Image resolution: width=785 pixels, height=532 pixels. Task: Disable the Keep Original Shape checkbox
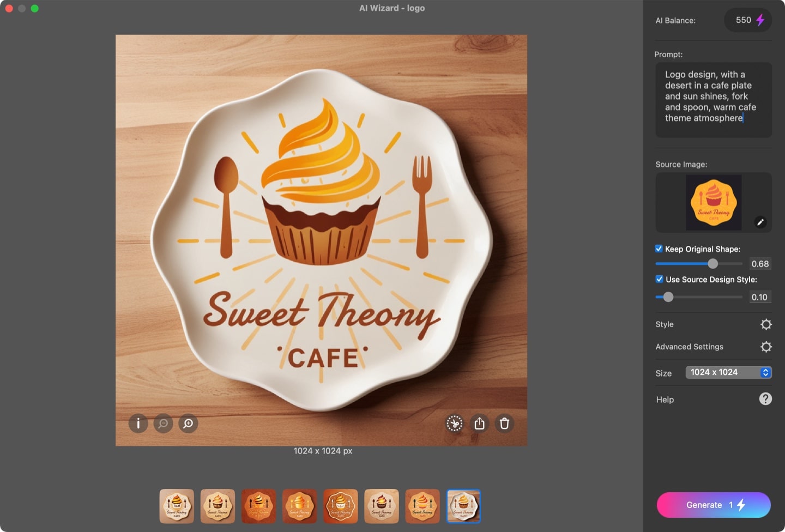pyautogui.click(x=659, y=249)
